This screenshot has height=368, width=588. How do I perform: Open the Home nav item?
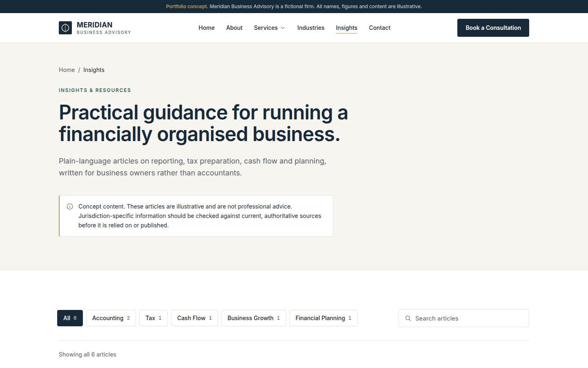(207, 28)
